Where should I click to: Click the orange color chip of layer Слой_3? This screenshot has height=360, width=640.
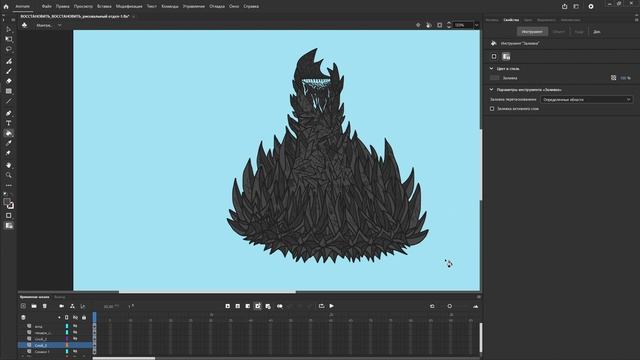coord(67,345)
